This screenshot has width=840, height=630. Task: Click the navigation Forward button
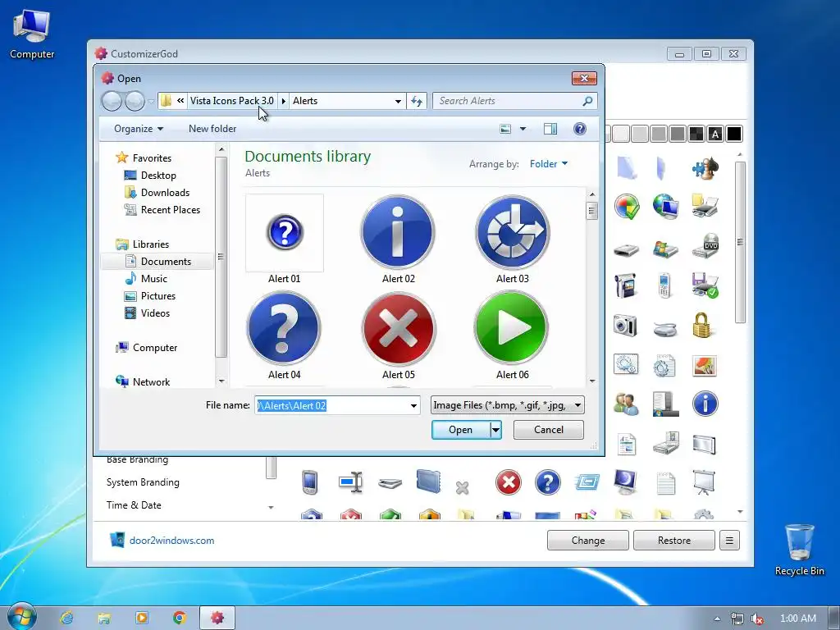tap(135, 101)
